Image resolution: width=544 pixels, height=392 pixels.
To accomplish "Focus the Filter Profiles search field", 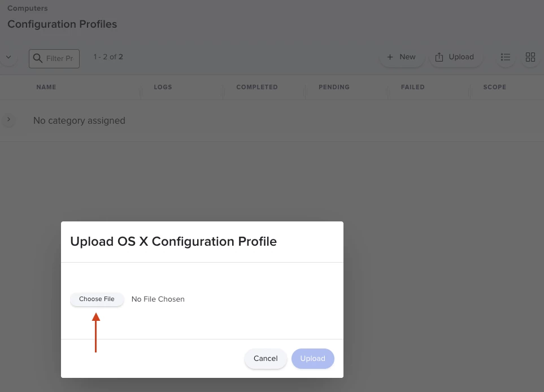I will 54,59.
